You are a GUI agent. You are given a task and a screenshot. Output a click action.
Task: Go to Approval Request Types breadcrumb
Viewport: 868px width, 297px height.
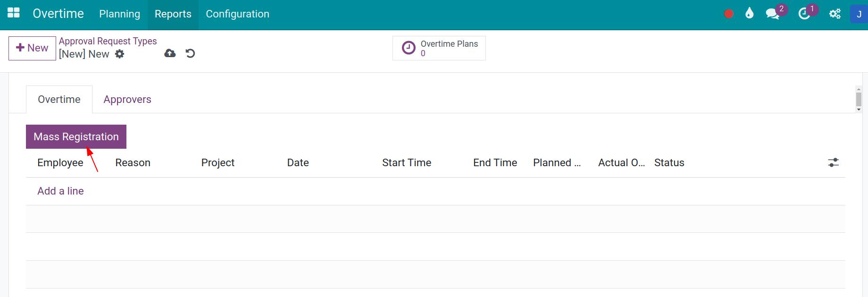[x=108, y=41]
